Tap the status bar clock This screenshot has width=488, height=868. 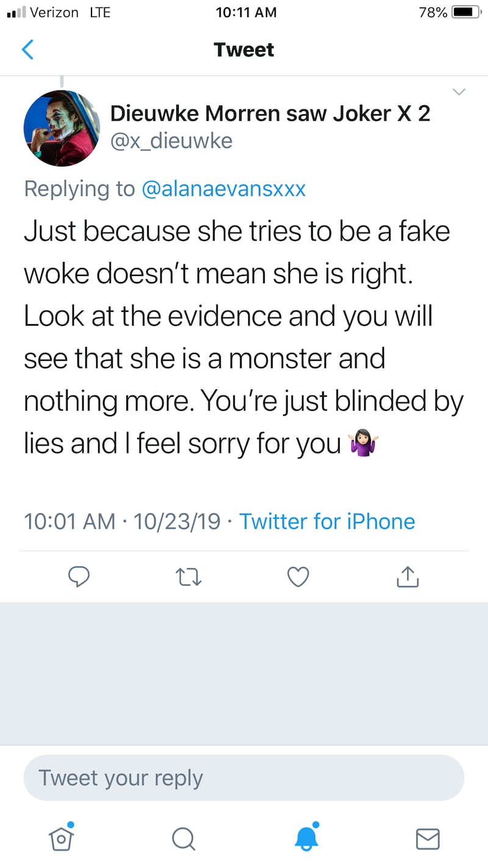click(x=246, y=12)
